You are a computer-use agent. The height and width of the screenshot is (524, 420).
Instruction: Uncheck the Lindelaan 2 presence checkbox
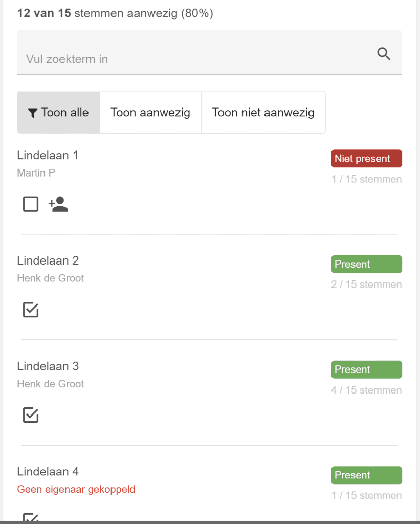[x=31, y=310]
